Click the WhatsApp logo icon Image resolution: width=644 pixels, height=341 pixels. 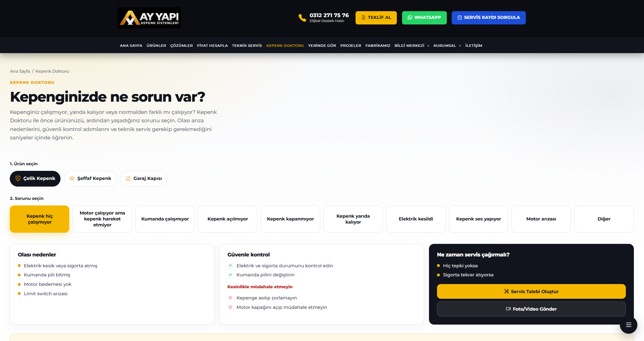[x=410, y=17]
